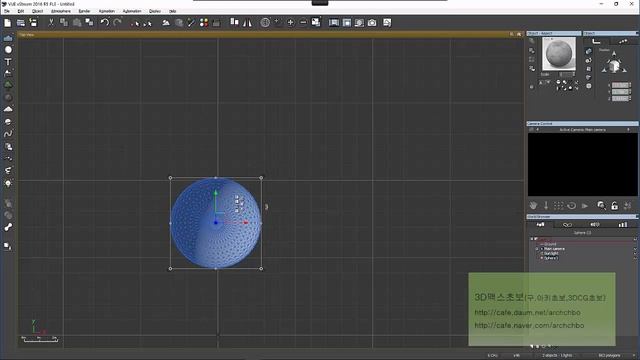Screen dimensions: 640x360
Task: Open the File menu
Action: [7, 11]
